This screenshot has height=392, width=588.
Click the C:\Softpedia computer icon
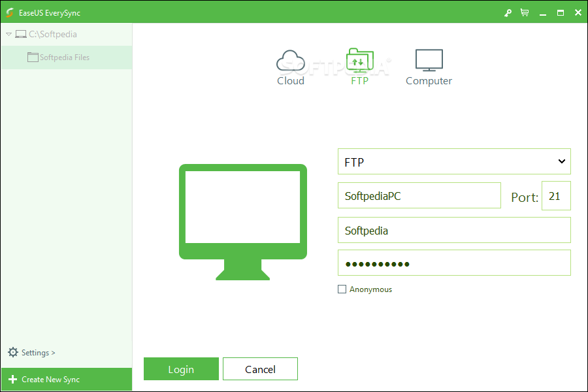pos(21,34)
